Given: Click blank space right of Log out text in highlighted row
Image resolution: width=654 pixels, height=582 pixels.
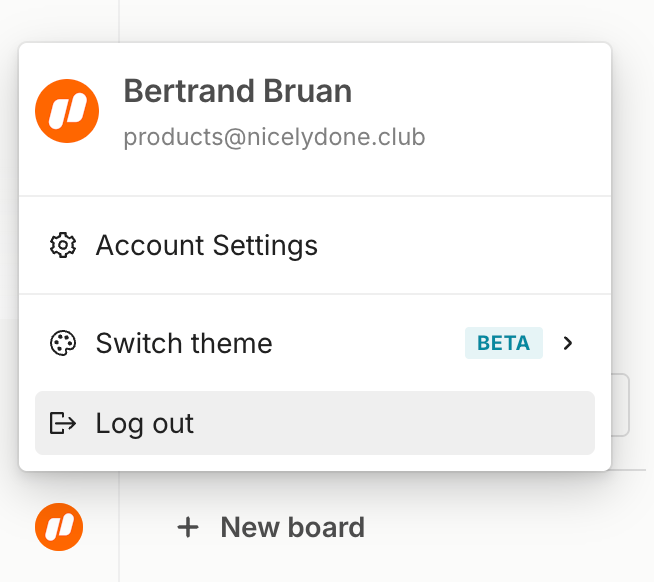Looking at the screenshot, I should click(400, 423).
